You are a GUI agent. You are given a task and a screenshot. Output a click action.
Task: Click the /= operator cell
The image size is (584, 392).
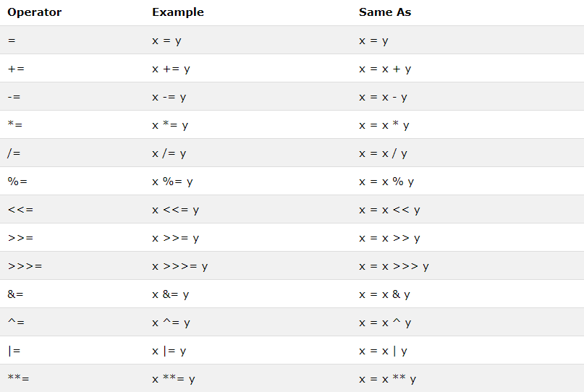(x=14, y=153)
